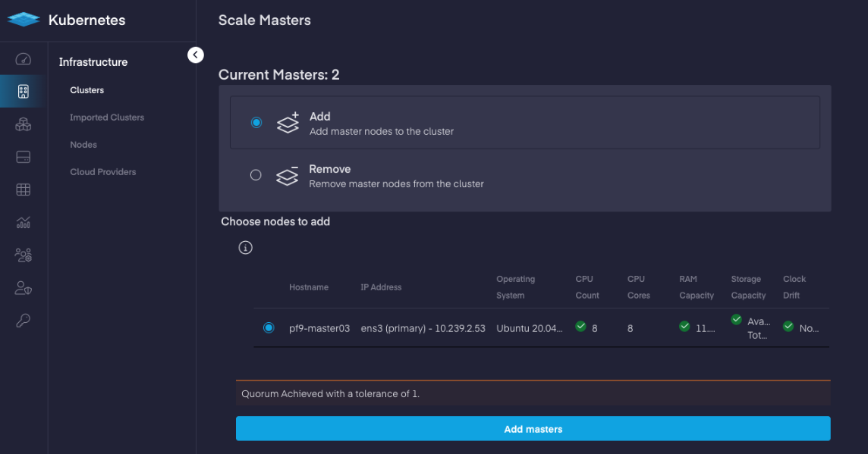Go to Nodes in the Infrastructure menu

(x=83, y=144)
